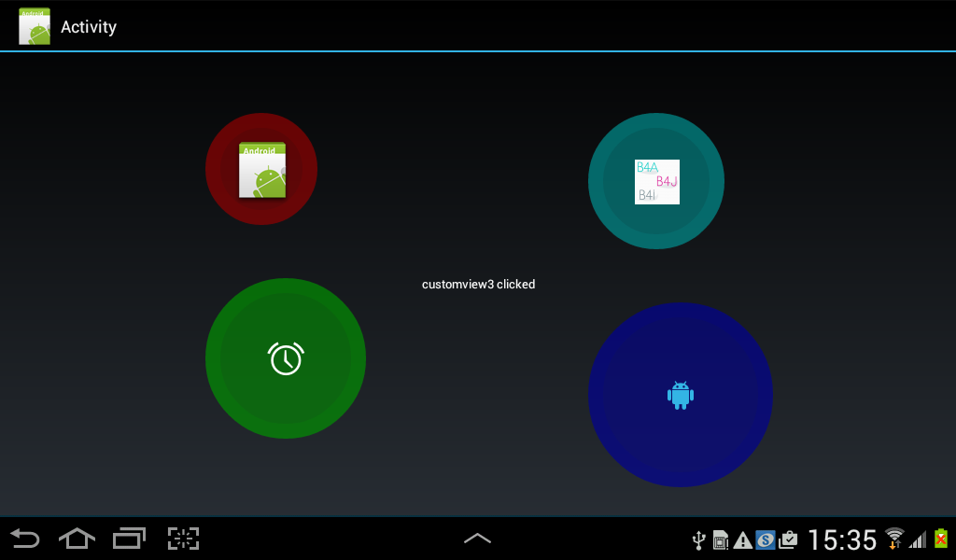Click the USB connection status icon

click(x=699, y=539)
